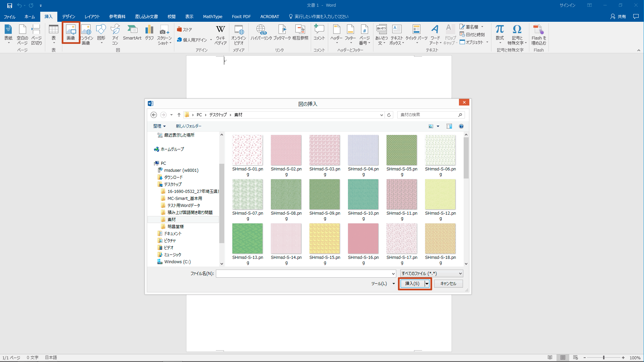
Task: Select the SHmsd-S-13.png thumbnail
Action: [x=247, y=239]
